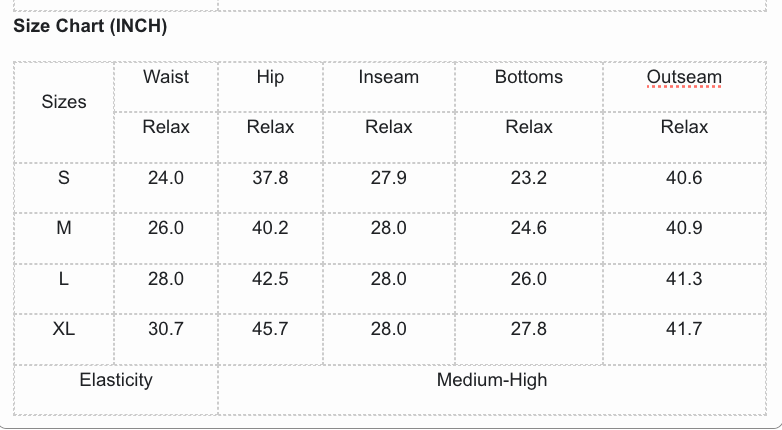
Task: Select the 40.2 hip value
Action: (x=270, y=228)
